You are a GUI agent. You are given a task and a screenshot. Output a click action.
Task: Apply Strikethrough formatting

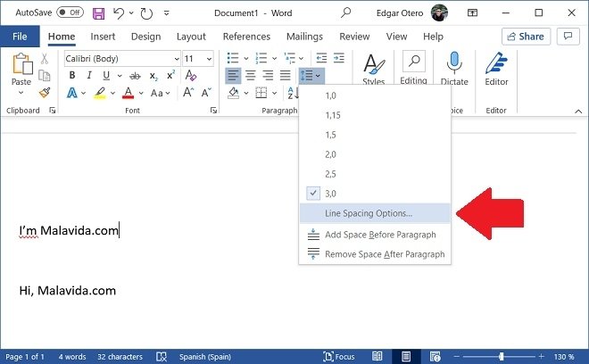(135, 76)
